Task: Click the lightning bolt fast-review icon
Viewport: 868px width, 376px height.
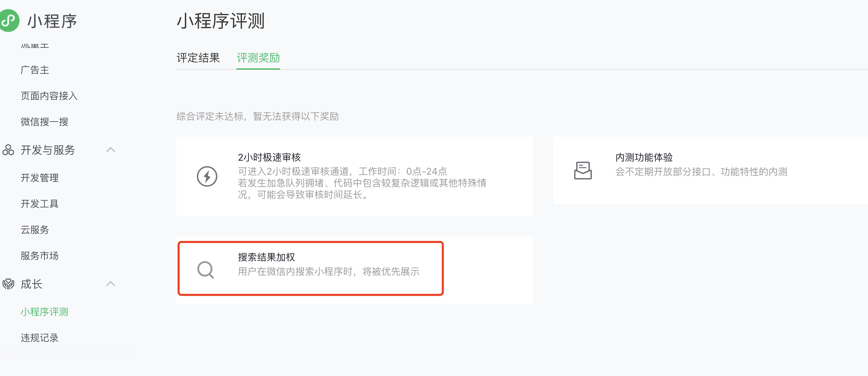Action: click(x=207, y=176)
